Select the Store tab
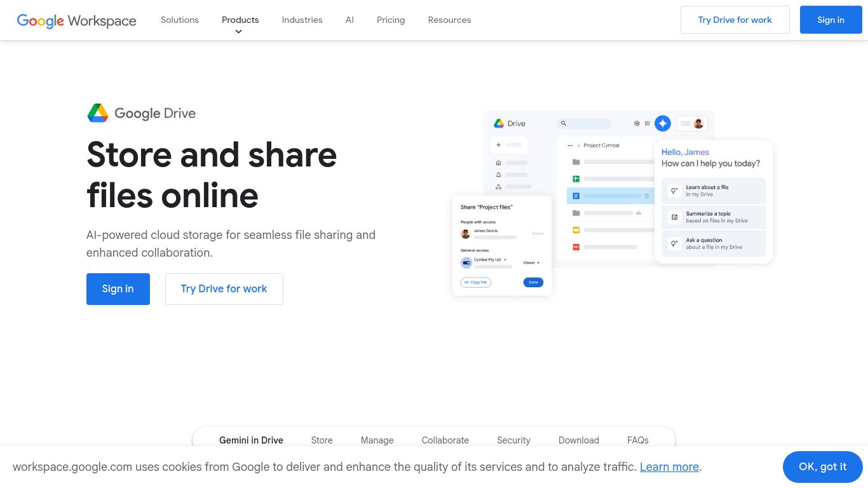 (x=322, y=440)
